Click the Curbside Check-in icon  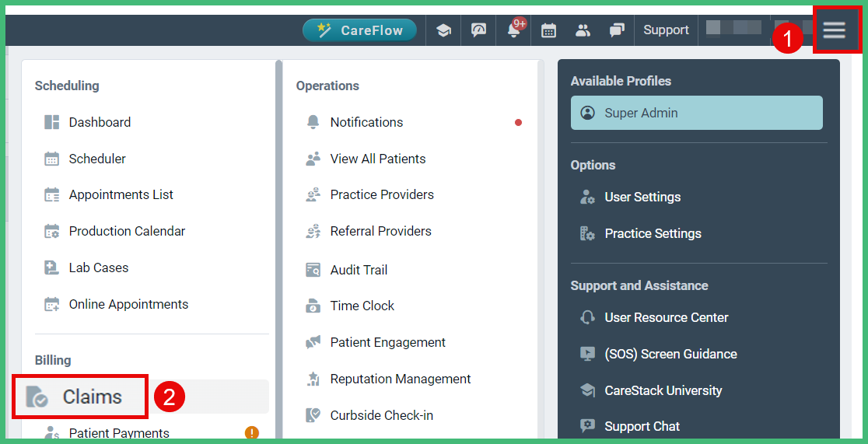click(x=313, y=415)
